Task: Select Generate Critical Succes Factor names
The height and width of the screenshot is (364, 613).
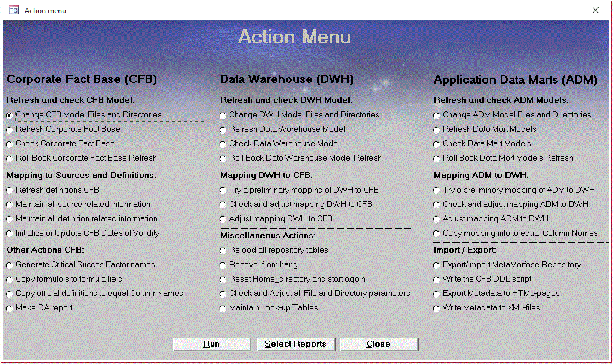Action: [x=10, y=265]
